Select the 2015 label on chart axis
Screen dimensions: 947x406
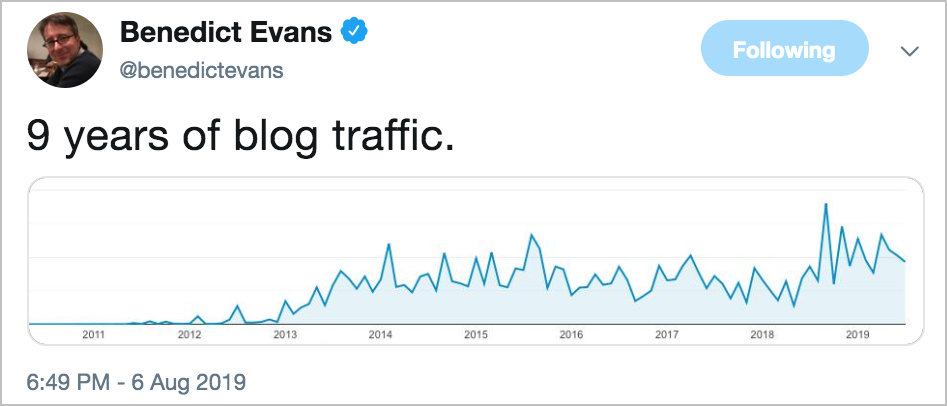pos(475,335)
